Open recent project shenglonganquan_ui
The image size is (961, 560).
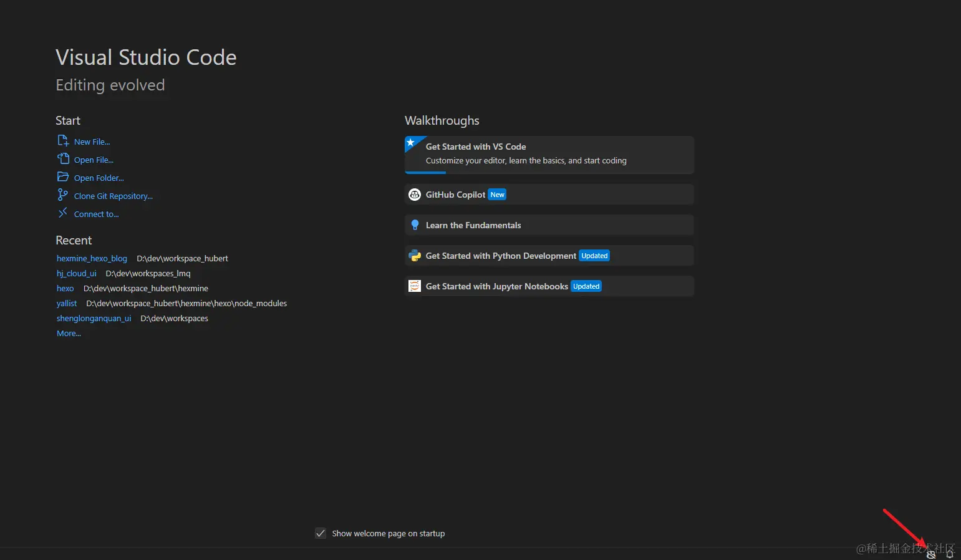click(94, 319)
